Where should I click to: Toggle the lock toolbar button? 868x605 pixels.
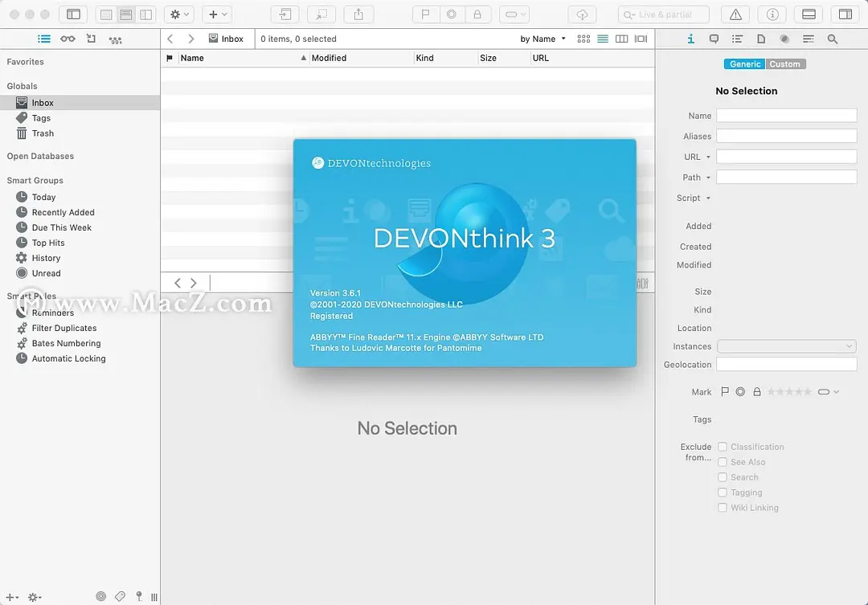pos(477,14)
